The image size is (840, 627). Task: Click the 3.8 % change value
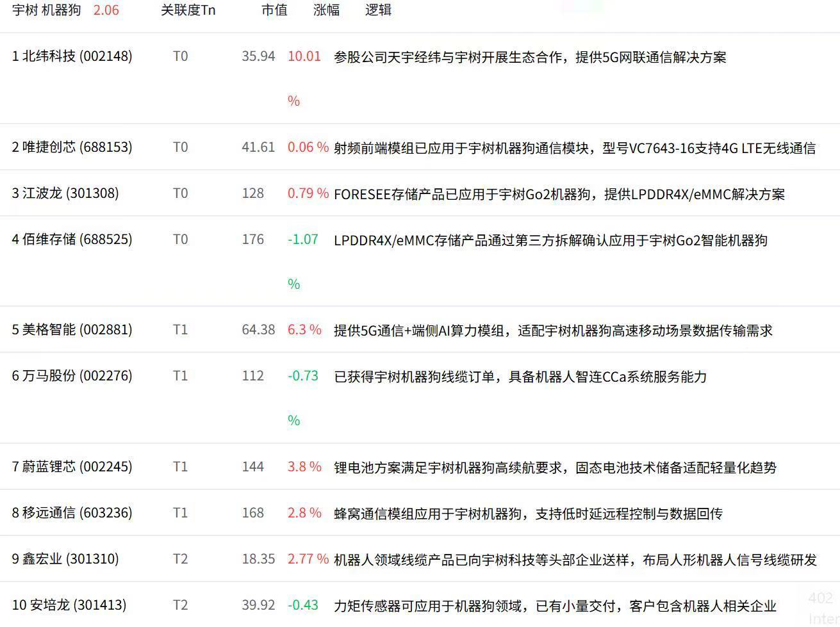point(304,467)
